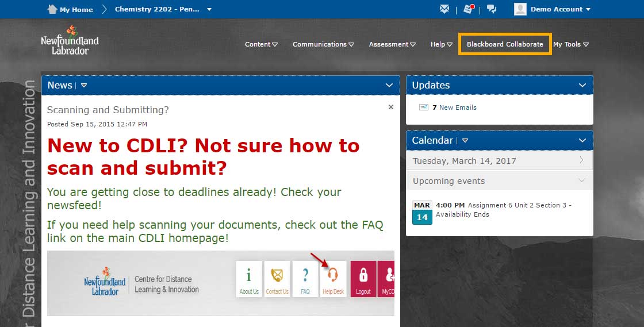644x327 pixels.
Task: Open the Communications menu
Action: (323, 44)
